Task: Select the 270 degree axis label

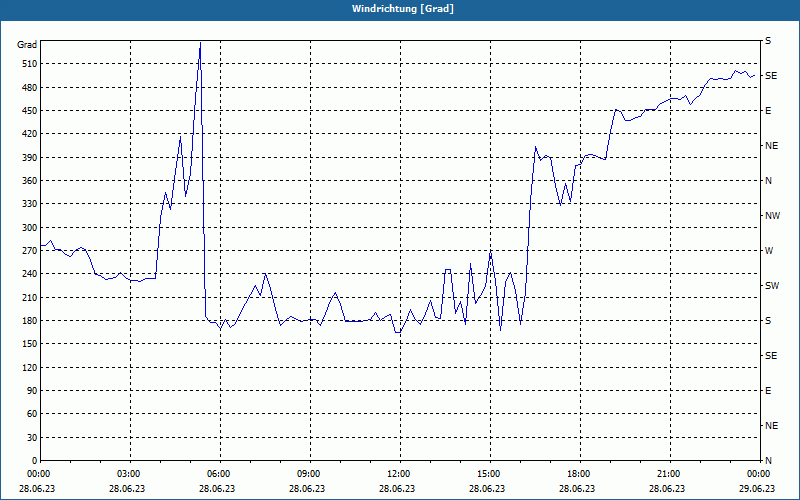Action: pyautogui.click(x=30, y=251)
